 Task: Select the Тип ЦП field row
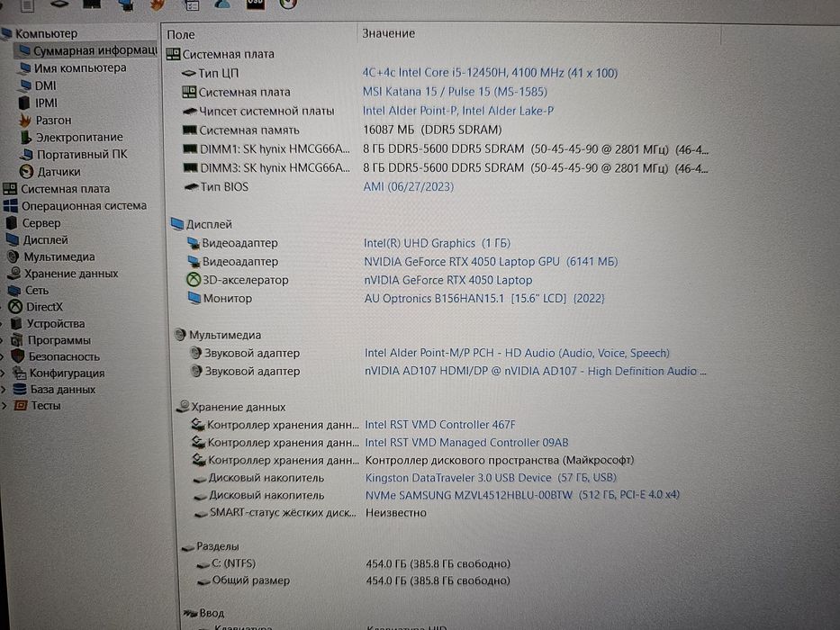399,73
